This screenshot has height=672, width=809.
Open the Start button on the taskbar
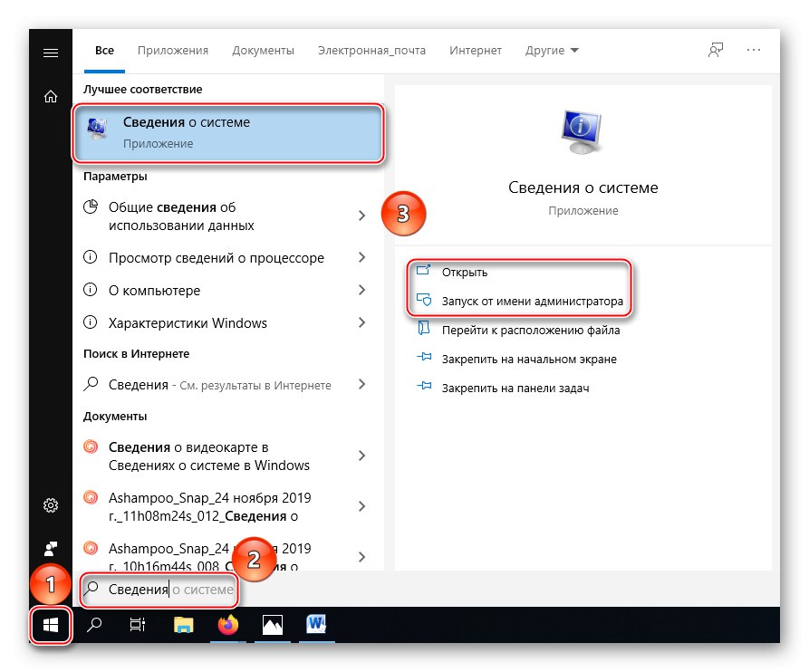(50, 625)
